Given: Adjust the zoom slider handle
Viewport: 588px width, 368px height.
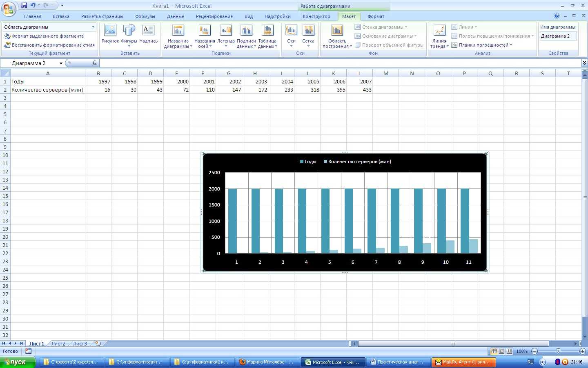Looking at the screenshot, I should pos(558,351).
